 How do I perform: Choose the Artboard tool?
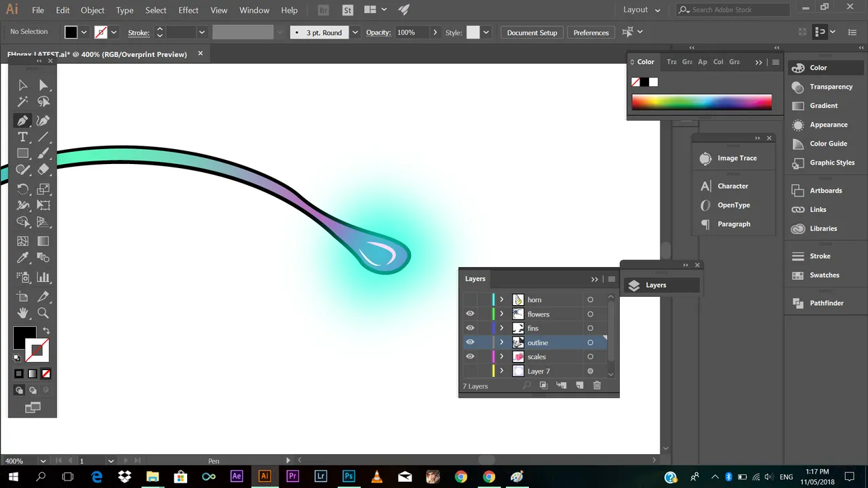(22, 297)
